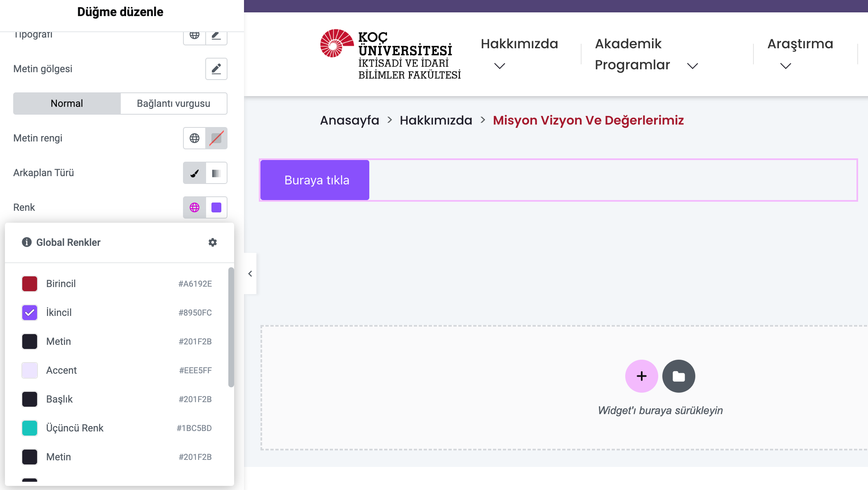The width and height of the screenshot is (868, 490).
Task: Switch to the Normal state tab
Action: click(x=67, y=104)
